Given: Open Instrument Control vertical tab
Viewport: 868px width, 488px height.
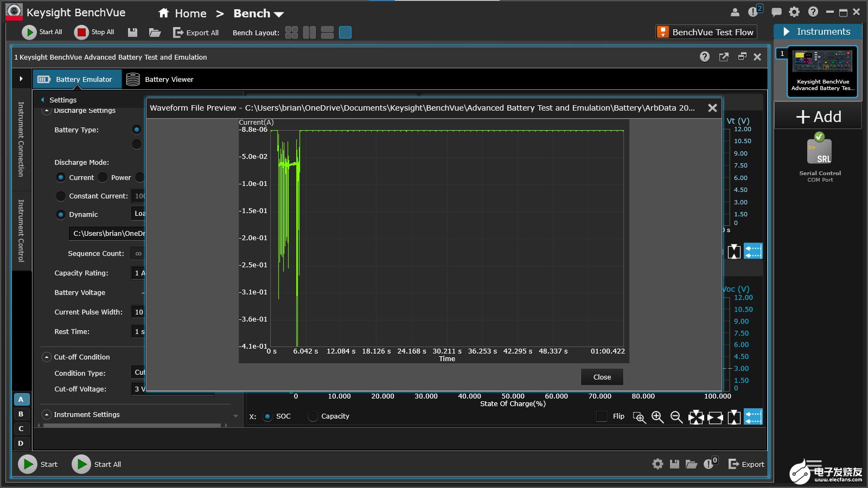Looking at the screenshot, I should pos(21,230).
